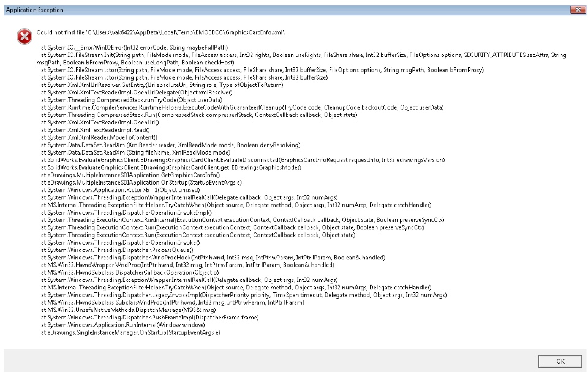Select DataSet.ReadXml line with XmlReader reader

[171, 145]
